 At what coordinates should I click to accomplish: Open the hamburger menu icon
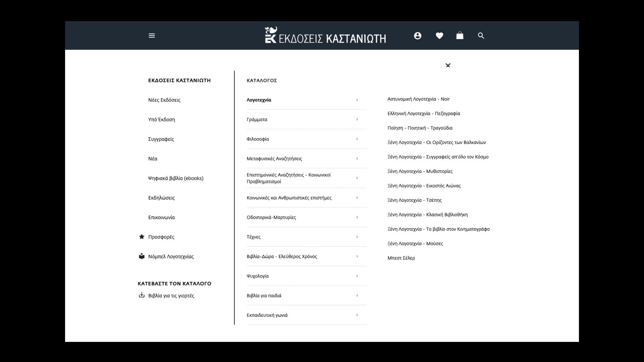[152, 36]
